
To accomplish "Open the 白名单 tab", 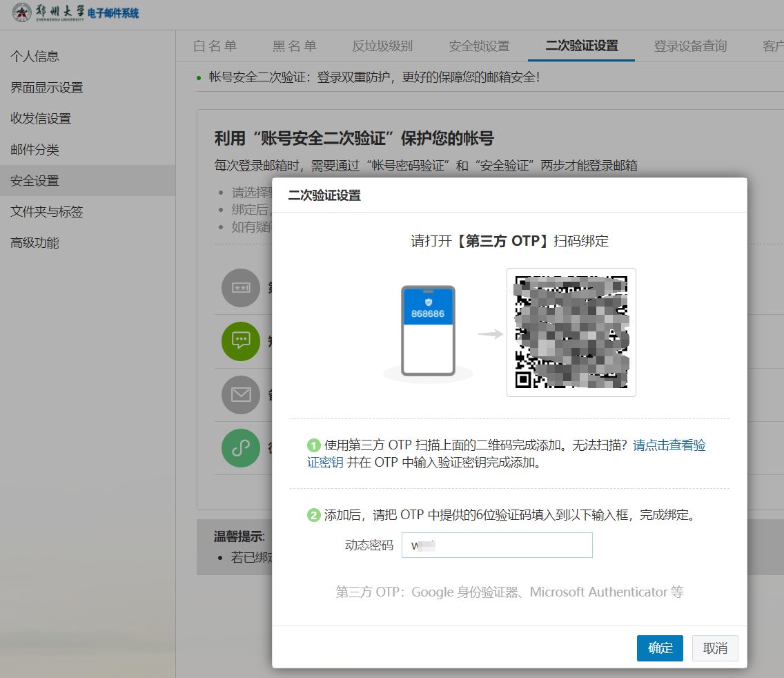I will [215, 46].
